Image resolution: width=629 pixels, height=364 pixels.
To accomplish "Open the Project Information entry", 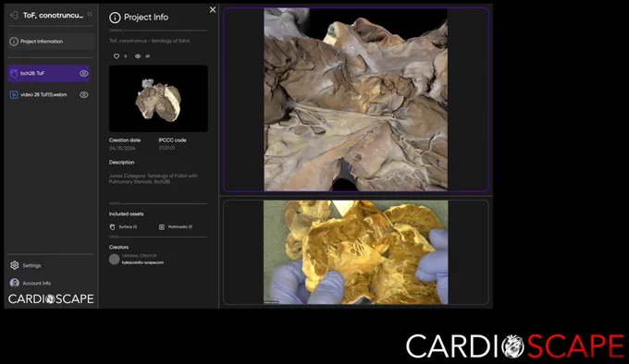I will click(51, 42).
